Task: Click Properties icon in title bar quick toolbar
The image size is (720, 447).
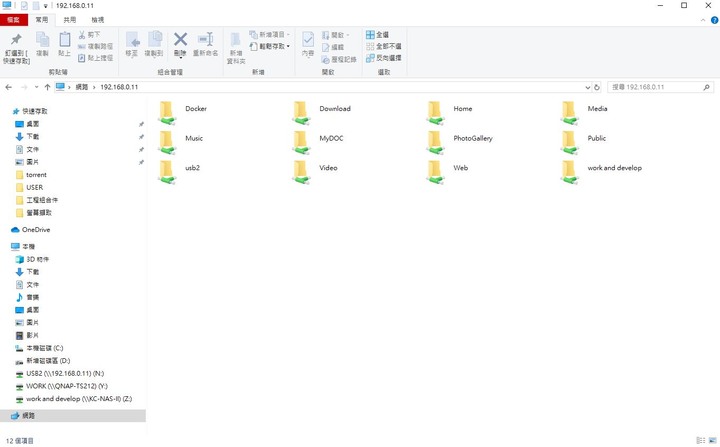Action: (24, 6)
